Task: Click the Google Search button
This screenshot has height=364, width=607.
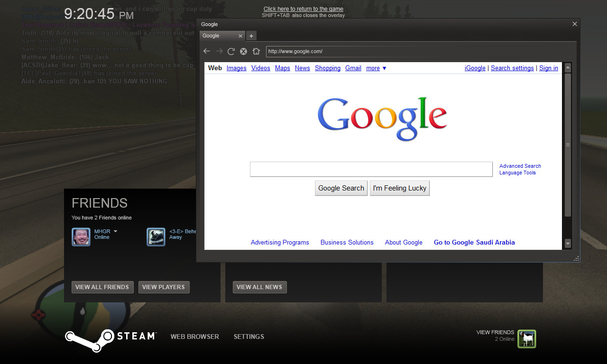Action: pos(341,188)
